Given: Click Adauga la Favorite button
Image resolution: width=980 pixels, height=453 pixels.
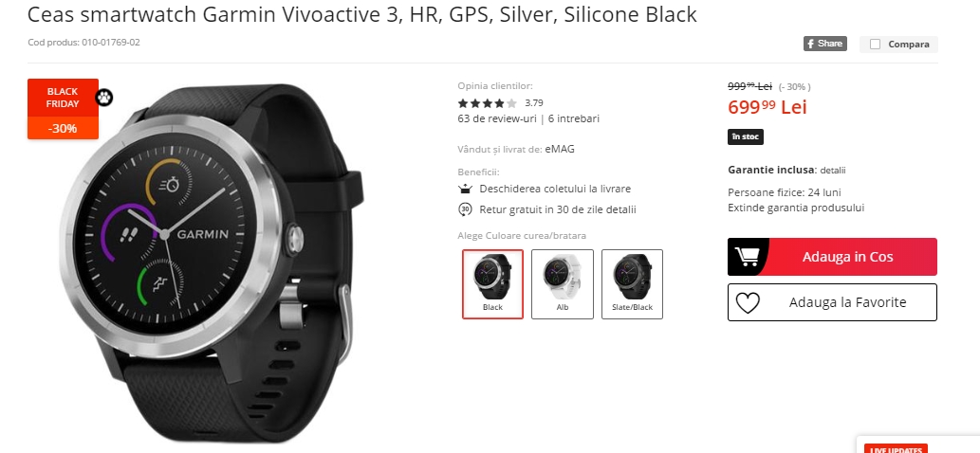Looking at the screenshot, I should coord(832,302).
